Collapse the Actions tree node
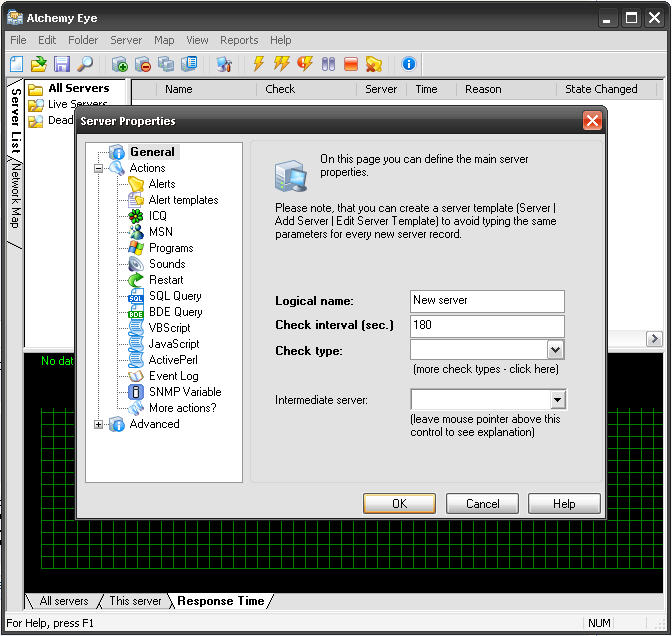The width and height of the screenshot is (672, 636). point(98,168)
